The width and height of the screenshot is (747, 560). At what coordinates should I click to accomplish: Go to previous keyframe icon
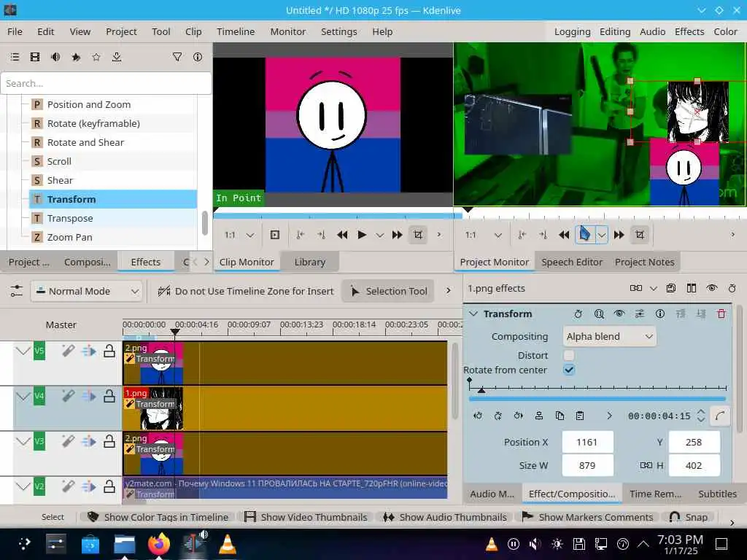478,416
